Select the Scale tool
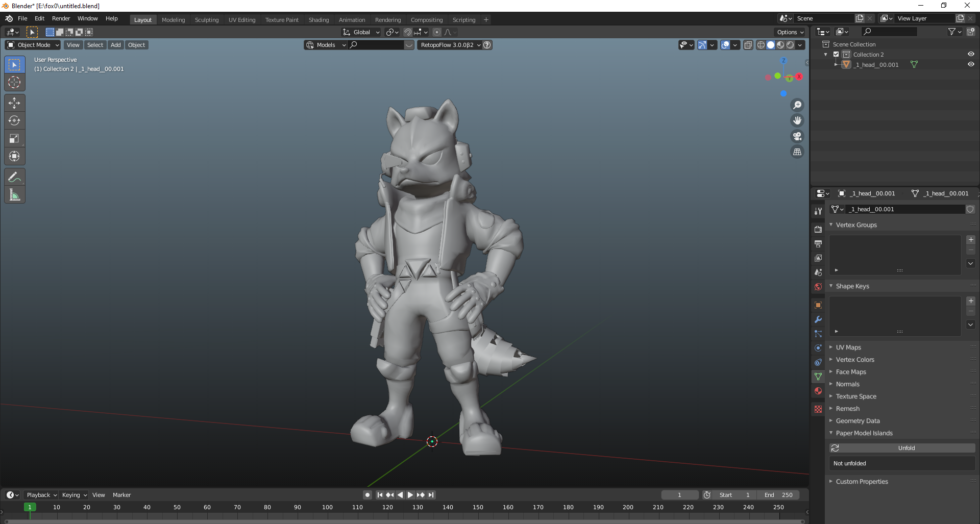The width and height of the screenshot is (980, 524). (x=14, y=138)
